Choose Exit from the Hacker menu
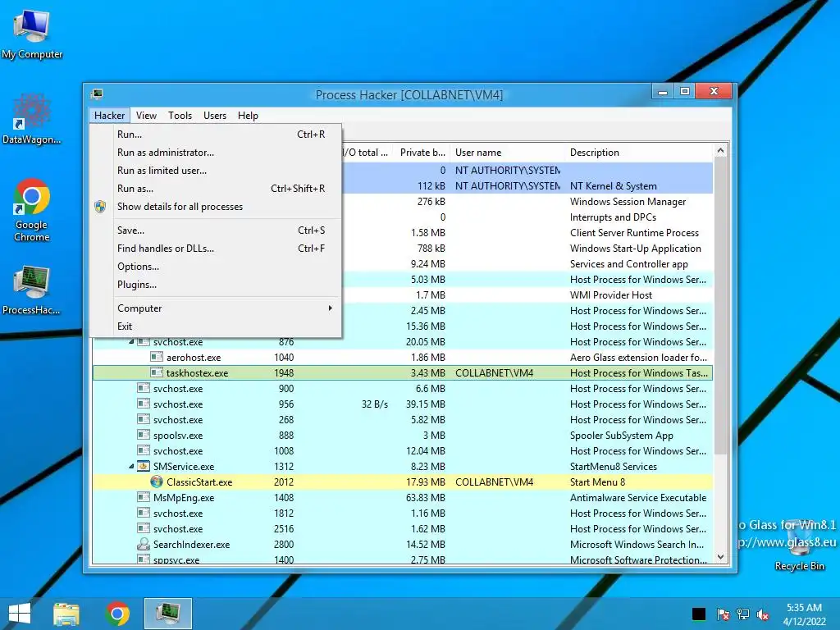This screenshot has height=630, width=840. 216,326
